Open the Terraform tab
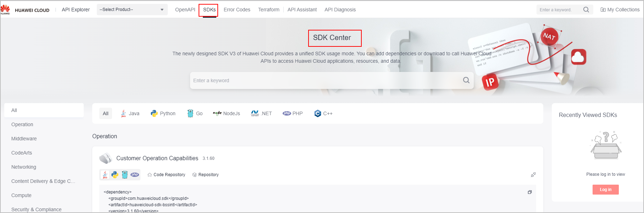The width and height of the screenshot is (644, 213). click(269, 10)
